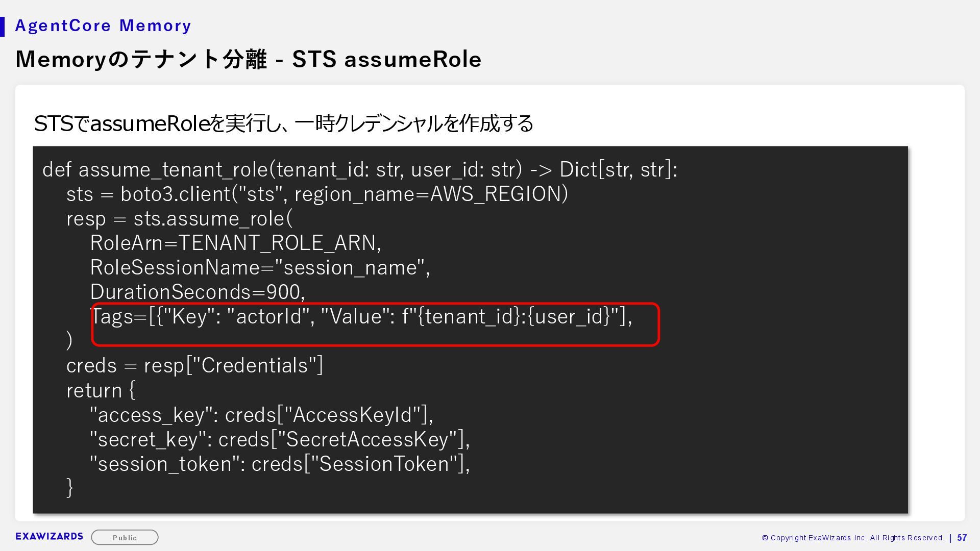Click the copyright ExaWizards text
Screen dimensions: 980x551
click(x=852, y=538)
